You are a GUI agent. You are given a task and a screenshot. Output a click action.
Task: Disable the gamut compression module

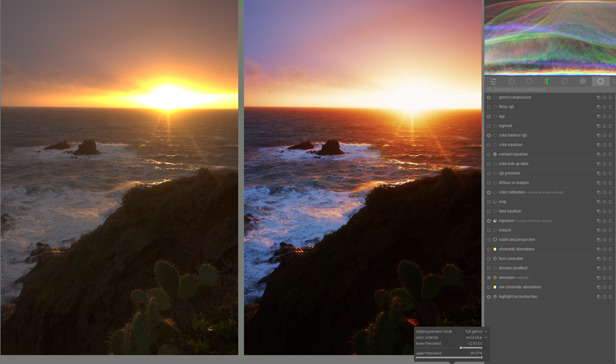[489, 97]
